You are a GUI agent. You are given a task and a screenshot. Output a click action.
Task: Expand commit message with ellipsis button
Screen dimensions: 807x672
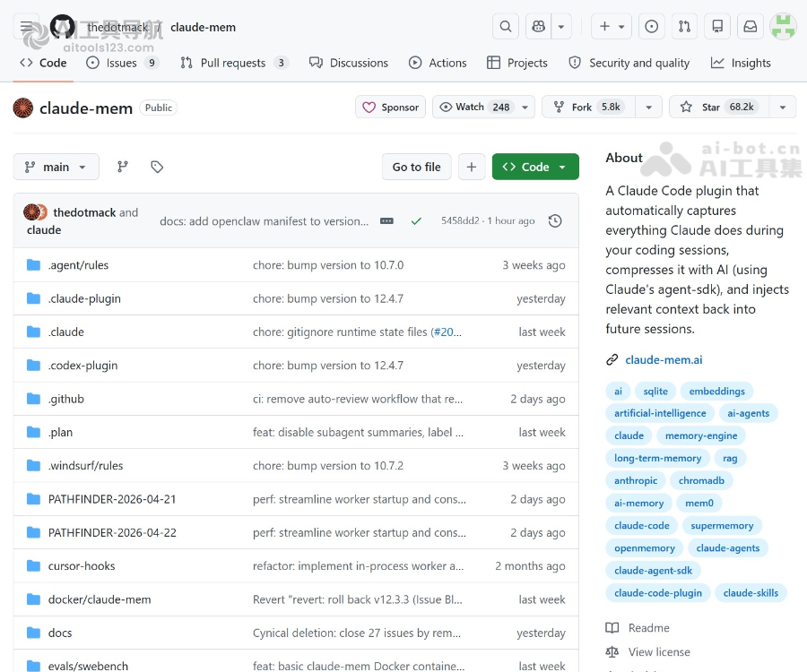click(386, 221)
